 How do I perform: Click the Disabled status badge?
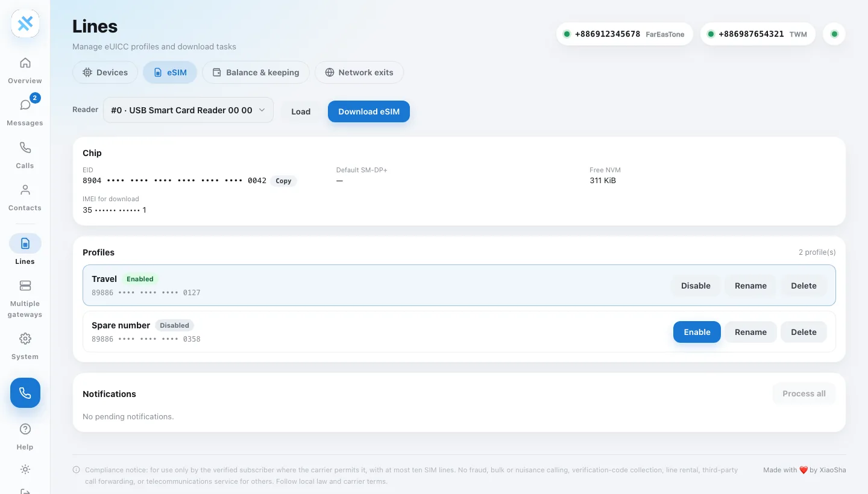click(x=174, y=325)
